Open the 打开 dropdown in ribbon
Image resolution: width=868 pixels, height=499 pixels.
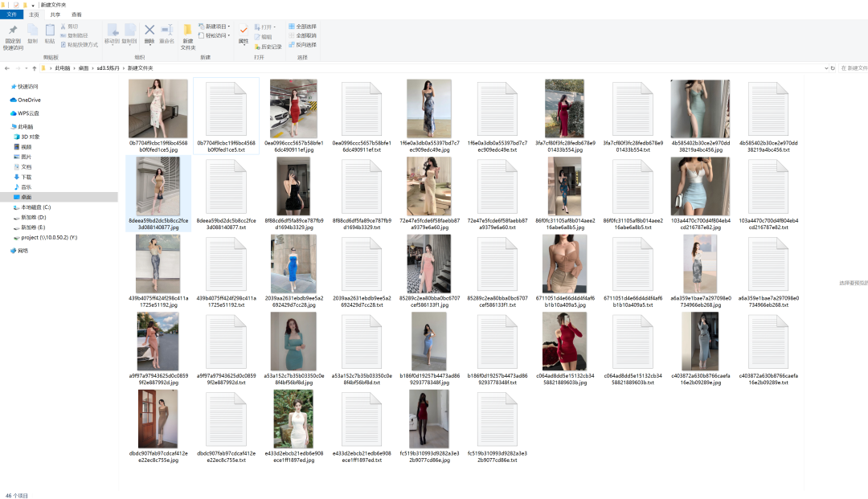(x=265, y=27)
